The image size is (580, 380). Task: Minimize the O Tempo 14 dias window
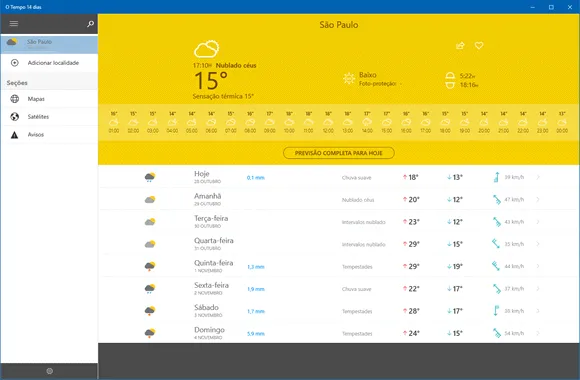533,7
